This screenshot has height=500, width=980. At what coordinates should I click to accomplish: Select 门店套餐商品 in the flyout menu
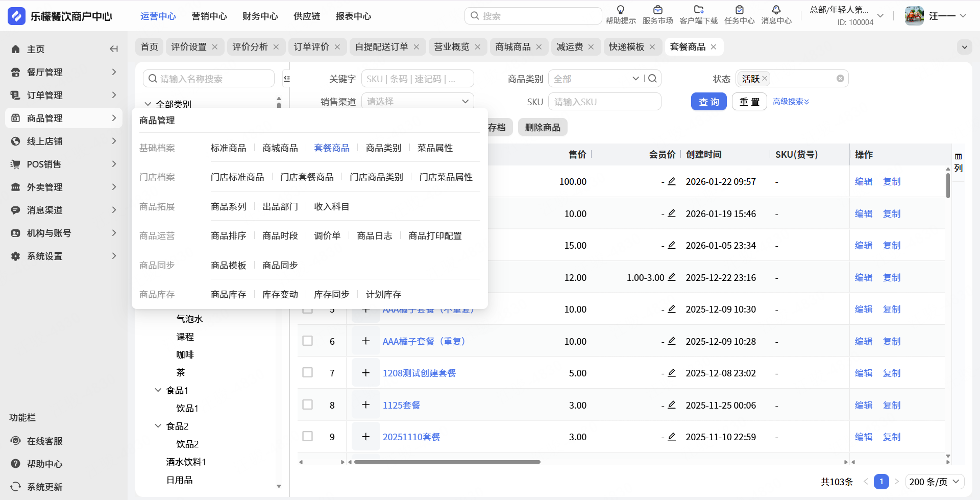click(307, 177)
